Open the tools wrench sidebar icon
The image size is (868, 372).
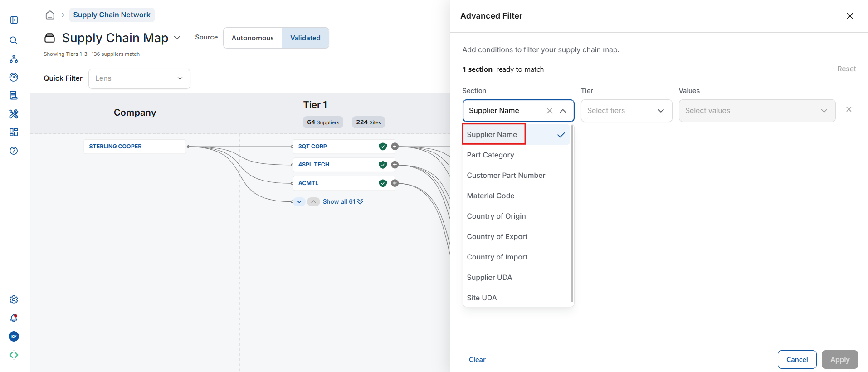click(x=14, y=114)
